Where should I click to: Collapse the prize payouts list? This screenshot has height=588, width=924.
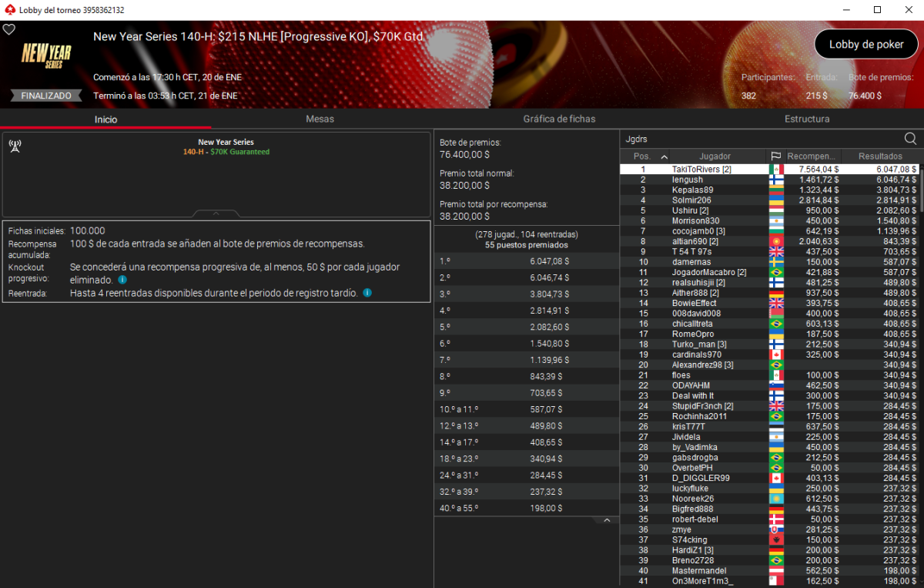(606, 521)
